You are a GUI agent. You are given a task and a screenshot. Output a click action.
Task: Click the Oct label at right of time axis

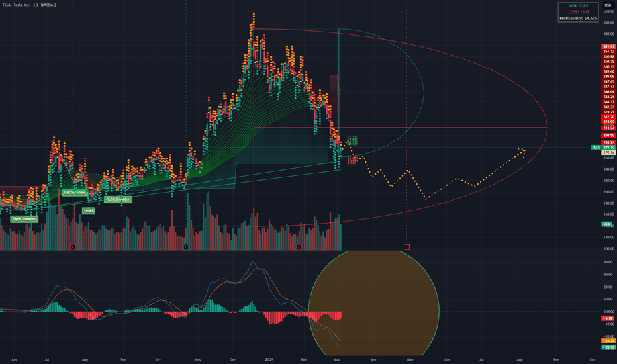coord(593,359)
